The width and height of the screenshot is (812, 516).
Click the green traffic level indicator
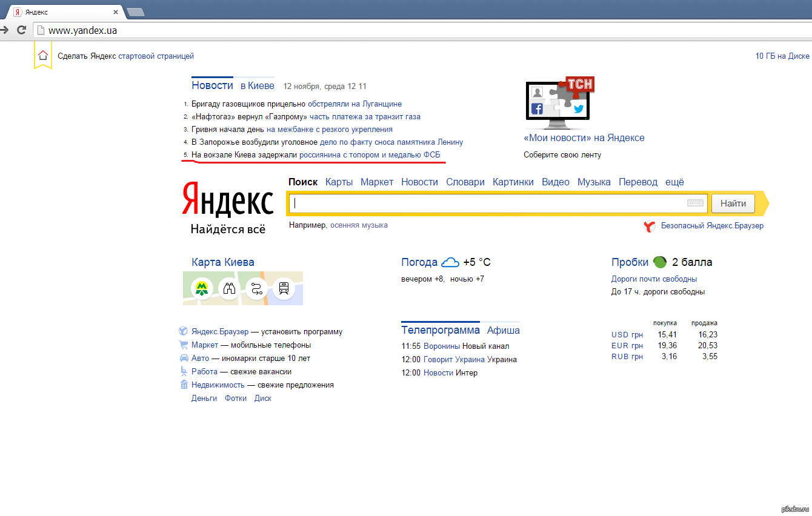(659, 262)
